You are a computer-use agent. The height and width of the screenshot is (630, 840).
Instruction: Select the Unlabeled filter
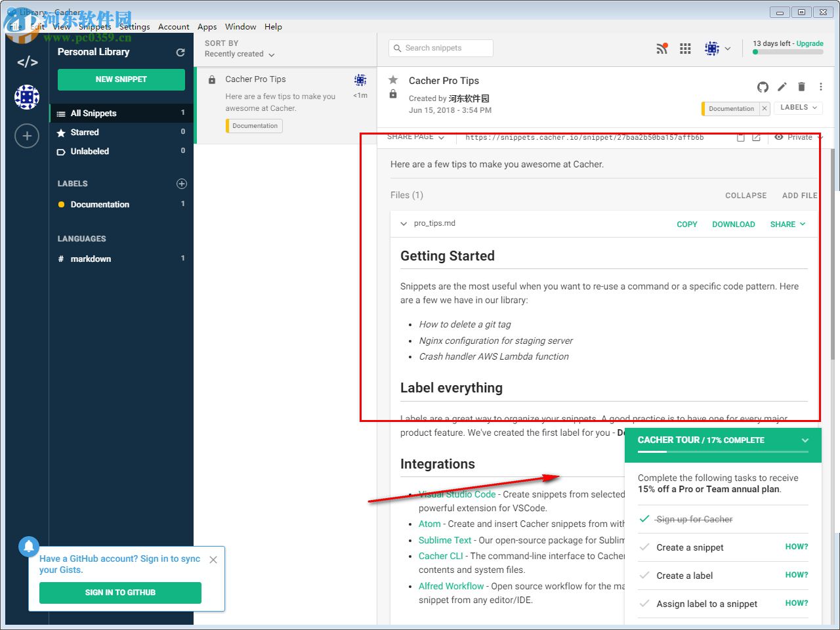(x=121, y=152)
